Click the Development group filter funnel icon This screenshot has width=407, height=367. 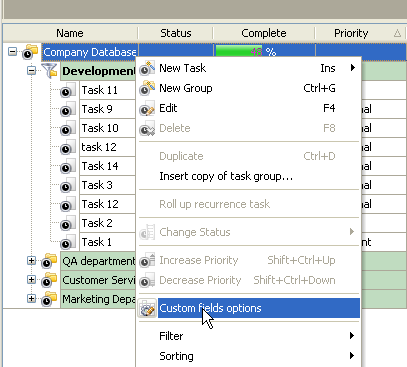49,71
